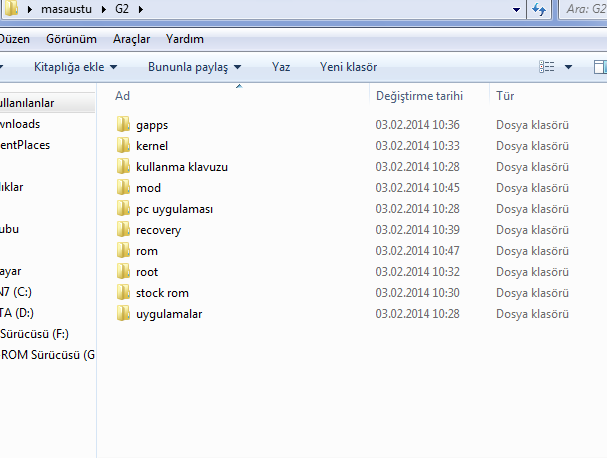Click Dosya klasörü type in root row
Image resolution: width=607 pixels, height=458 pixels.
click(x=532, y=272)
